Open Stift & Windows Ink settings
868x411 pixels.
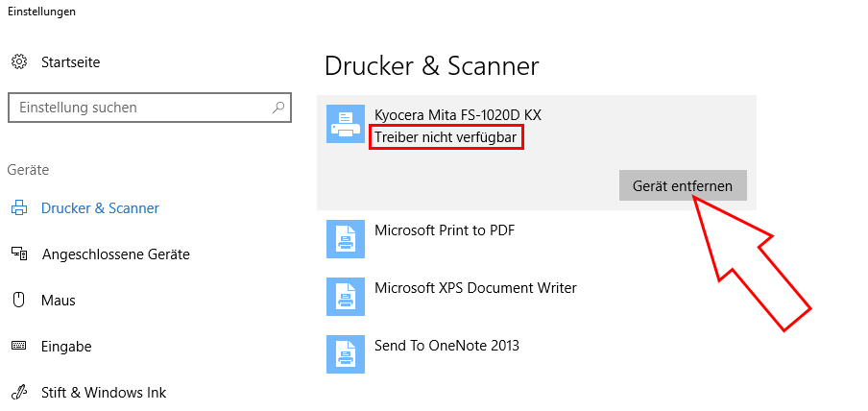(x=104, y=393)
